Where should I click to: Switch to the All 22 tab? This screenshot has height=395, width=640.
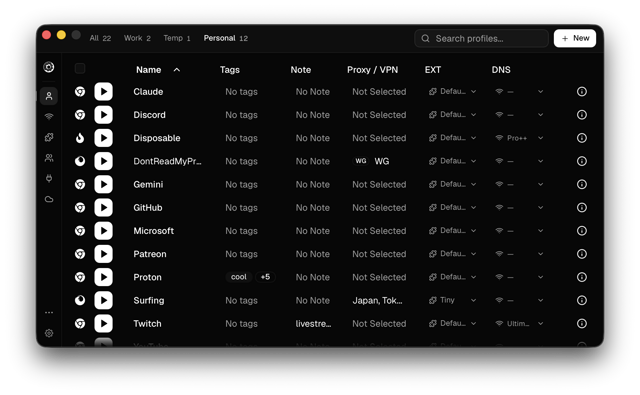100,38
